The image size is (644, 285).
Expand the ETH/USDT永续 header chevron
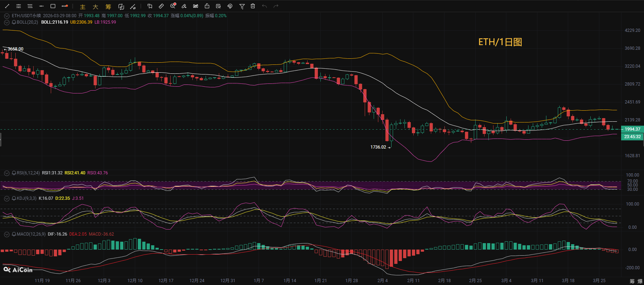pos(6,16)
